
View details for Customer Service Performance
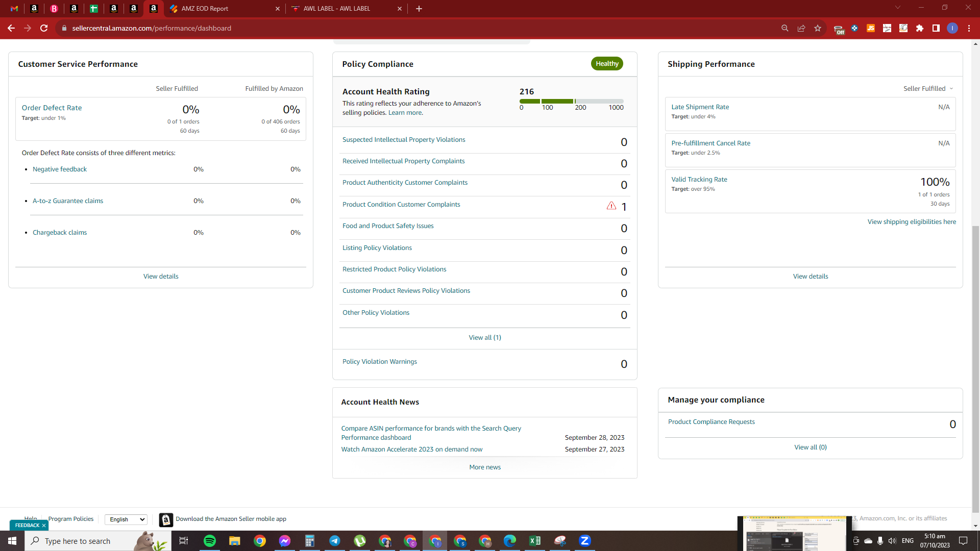[161, 277]
